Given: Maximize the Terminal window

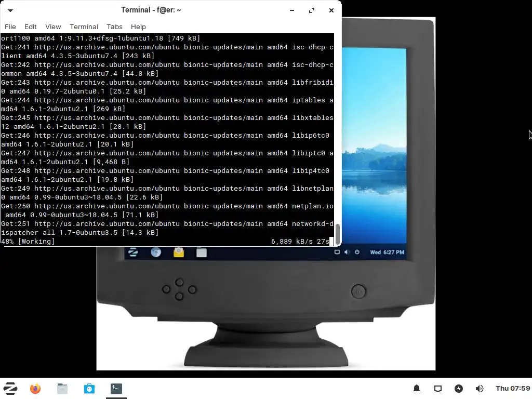Looking at the screenshot, I should tap(312, 10).
